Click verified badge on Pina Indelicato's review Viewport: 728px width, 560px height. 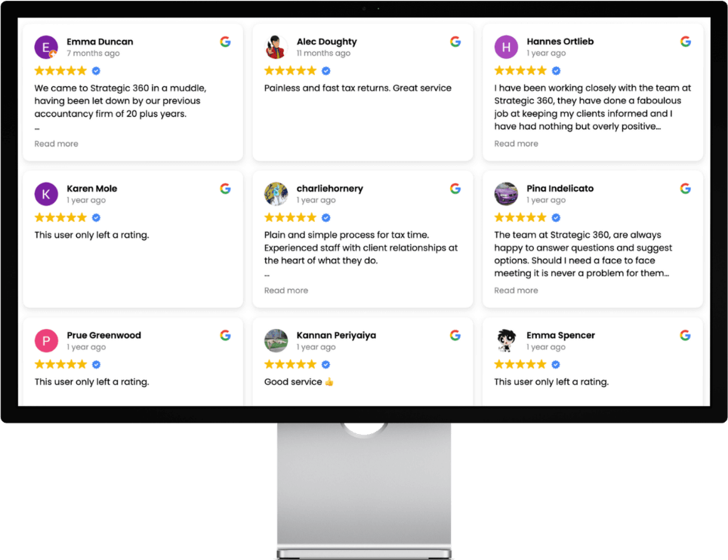coord(556,218)
